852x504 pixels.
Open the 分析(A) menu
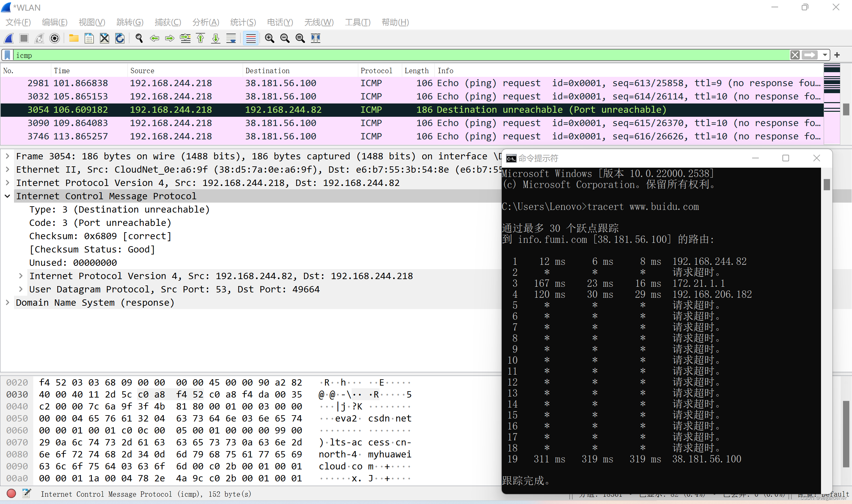tap(205, 22)
